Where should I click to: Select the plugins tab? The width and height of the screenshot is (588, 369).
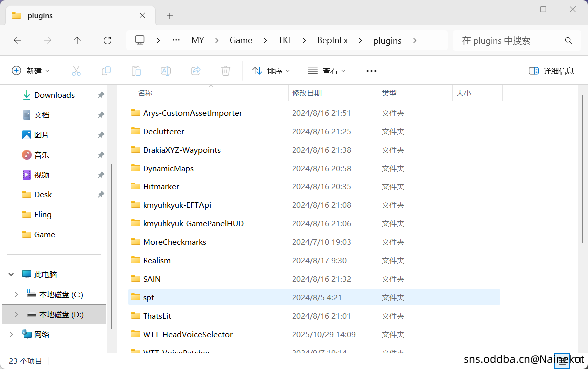click(x=75, y=16)
